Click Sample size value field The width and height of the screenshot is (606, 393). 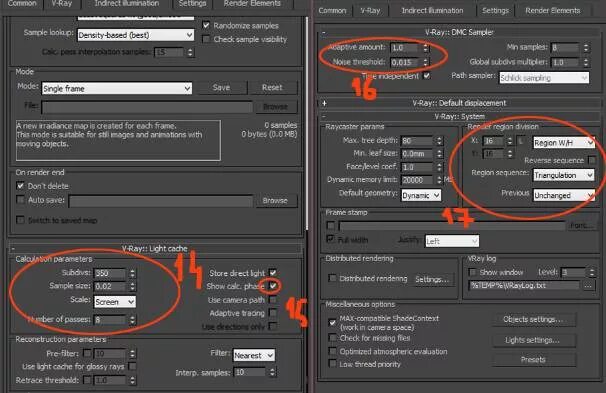pos(110,286)
